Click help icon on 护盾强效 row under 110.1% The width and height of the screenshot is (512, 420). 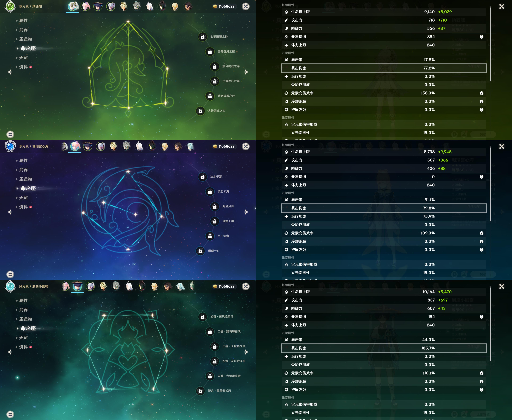tap(481, 390)
